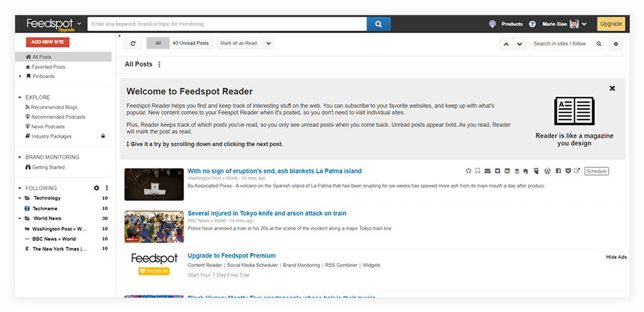
Task: Open Brand Monitoring Getting Started
Action: pos(44,167)
